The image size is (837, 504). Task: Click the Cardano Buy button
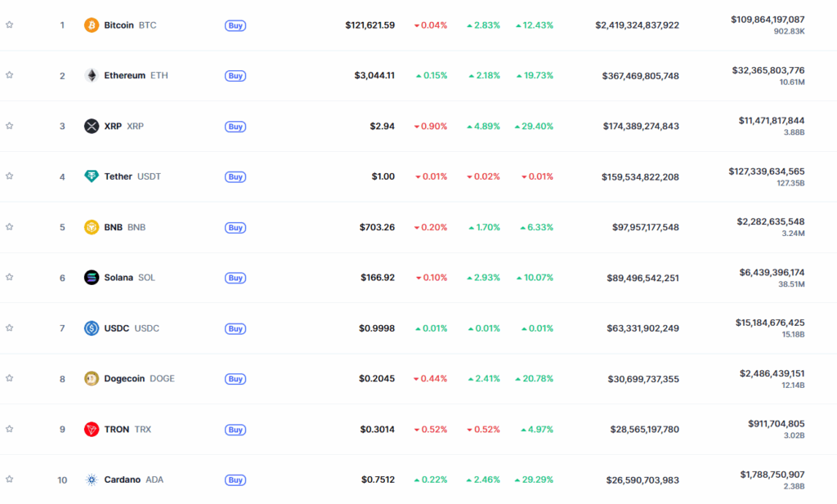coord(235,480)
